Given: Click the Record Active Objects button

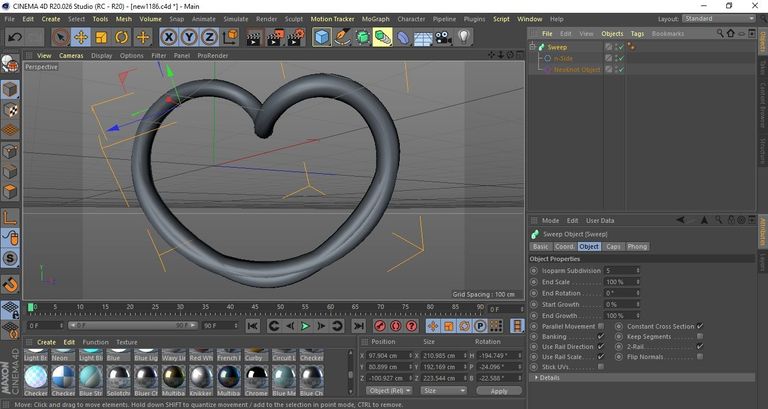Looking at the screenshot, I should click(x=380, y=326).
